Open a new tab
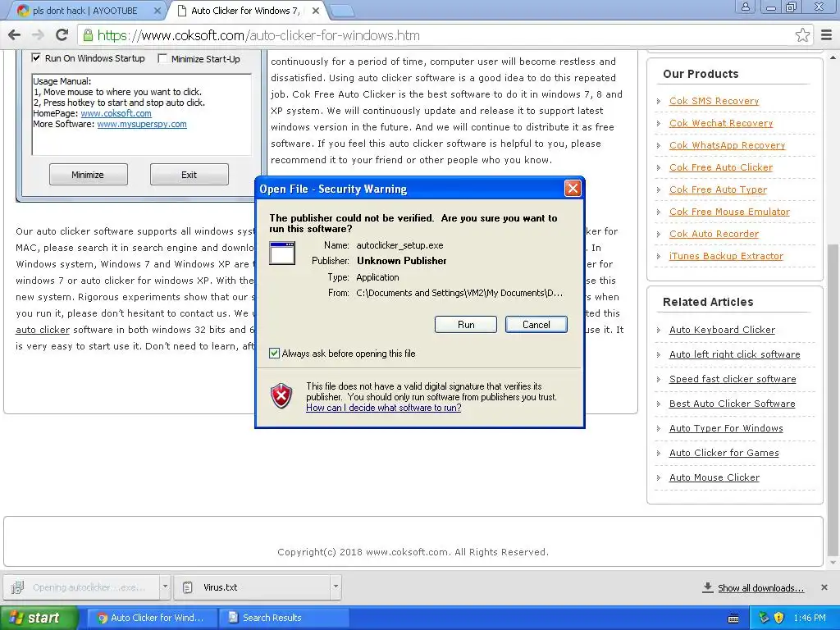This screenshot has height=630, width=840. (x=341, y=10)
